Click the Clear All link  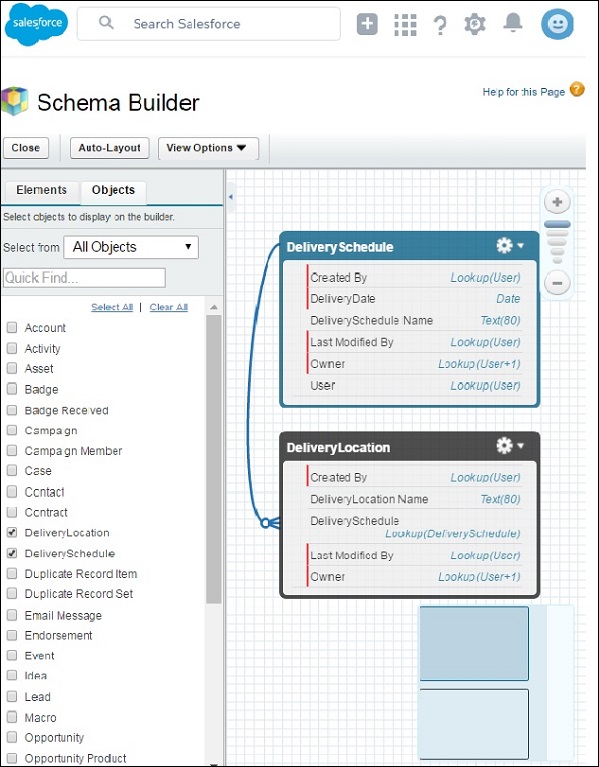pyautogui.click(x=169, y=307)
